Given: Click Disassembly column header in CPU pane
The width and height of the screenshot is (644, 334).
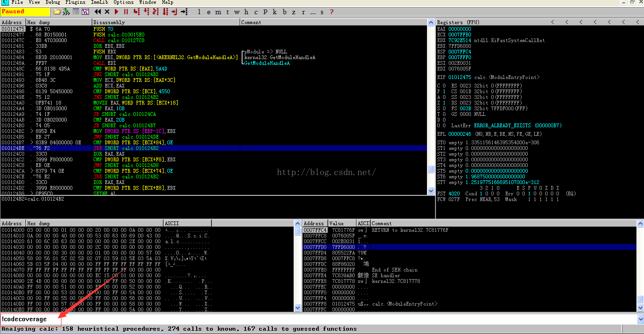Looking at the screenshot, I should click(x=166, y=22).
